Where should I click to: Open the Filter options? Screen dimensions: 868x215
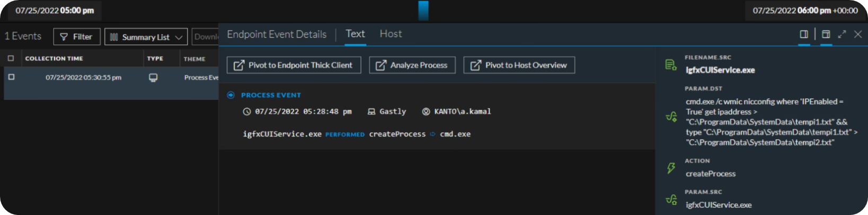click(77, 37)
